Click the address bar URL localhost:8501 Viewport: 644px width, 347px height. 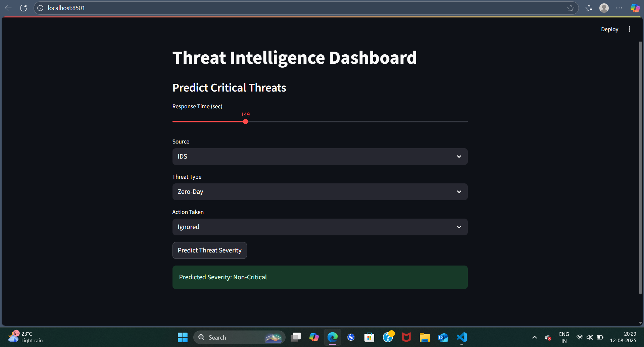pyautogui.click(x=66, y=8)
